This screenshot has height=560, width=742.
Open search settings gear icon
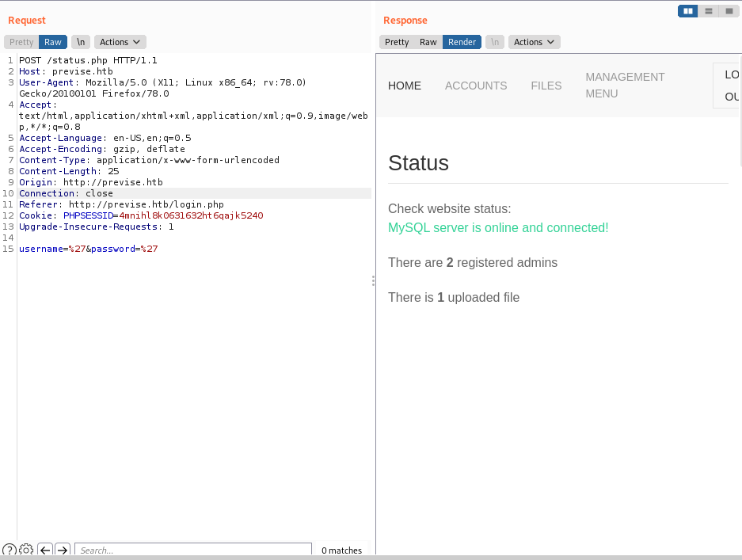(x=26, y=550)
